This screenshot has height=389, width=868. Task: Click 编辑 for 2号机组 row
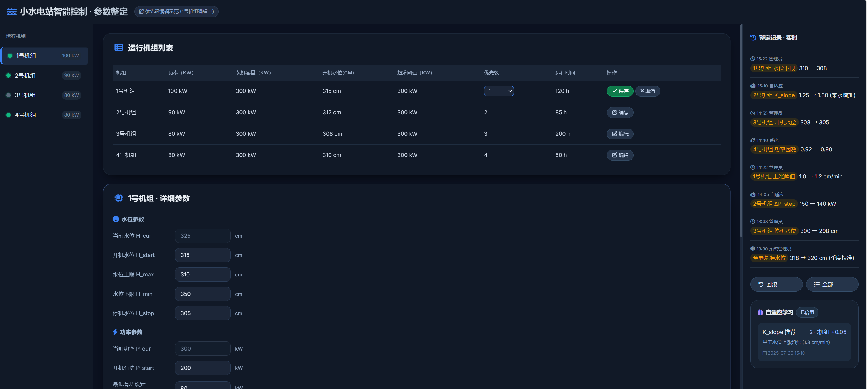click(x=620, y=113)
